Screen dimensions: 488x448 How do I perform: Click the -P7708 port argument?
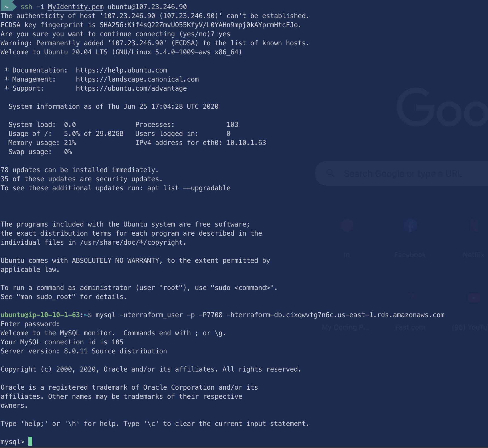tap(211, 315)
